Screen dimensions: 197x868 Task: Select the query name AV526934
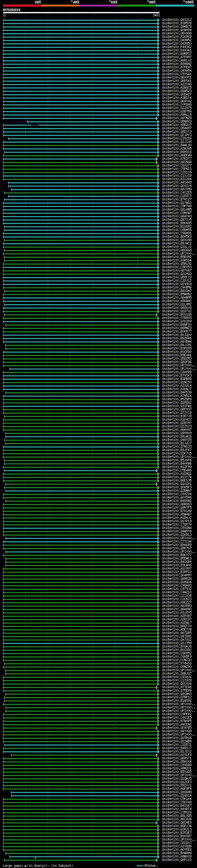11,10
